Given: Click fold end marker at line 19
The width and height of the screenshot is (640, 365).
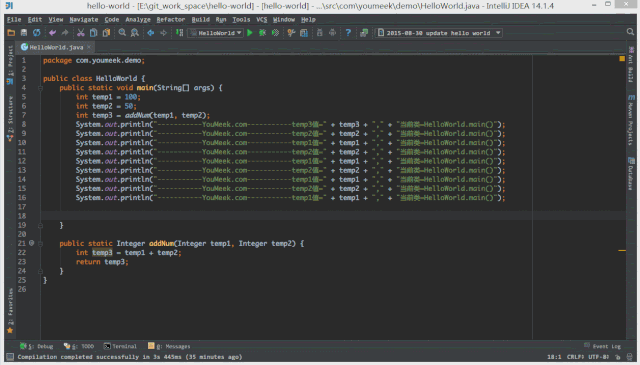Looking at the screenshot, I should click(40, 225).
